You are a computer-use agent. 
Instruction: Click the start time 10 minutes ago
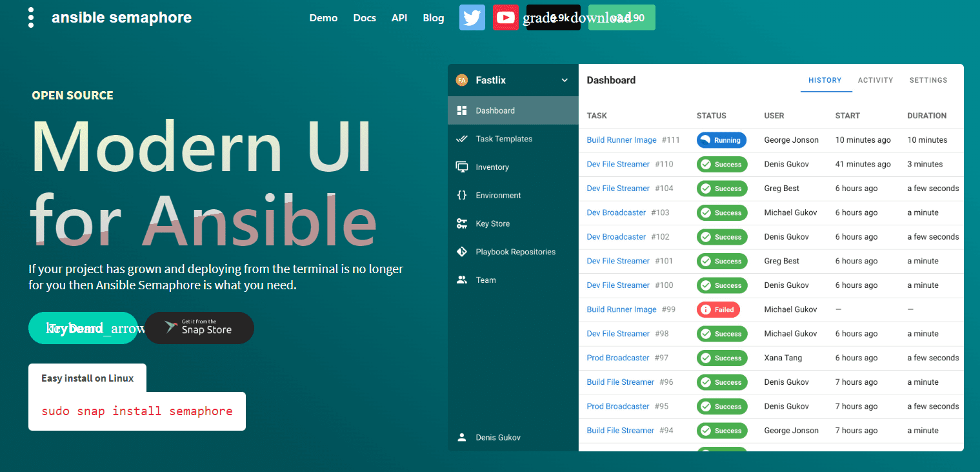pyautogui.click(x=863, y=140)
